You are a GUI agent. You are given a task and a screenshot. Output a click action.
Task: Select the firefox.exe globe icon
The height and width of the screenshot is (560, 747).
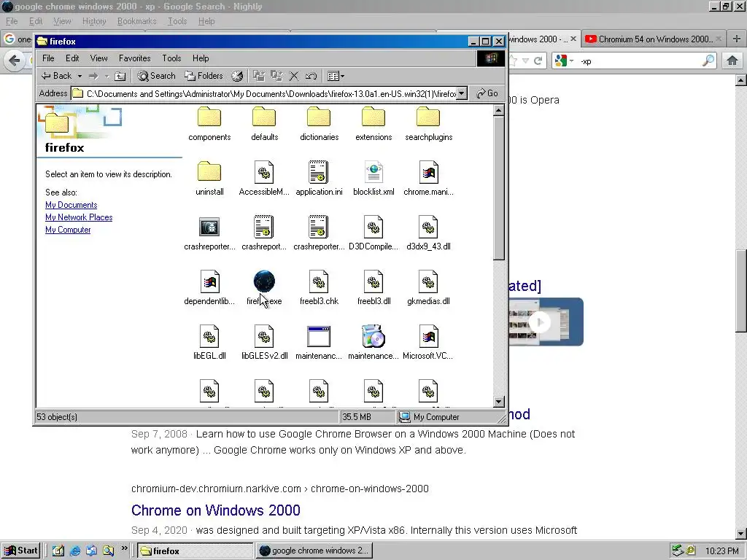tap(264, 281)
